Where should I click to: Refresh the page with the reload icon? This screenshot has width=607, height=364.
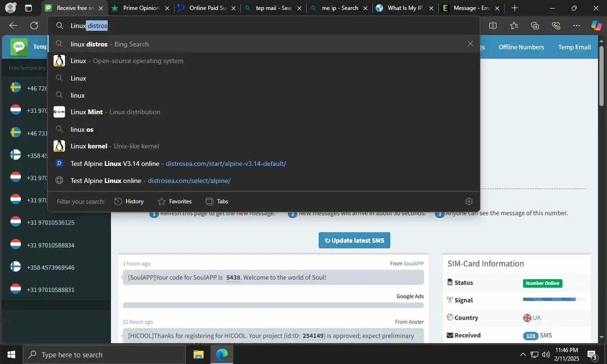[34, 26]
